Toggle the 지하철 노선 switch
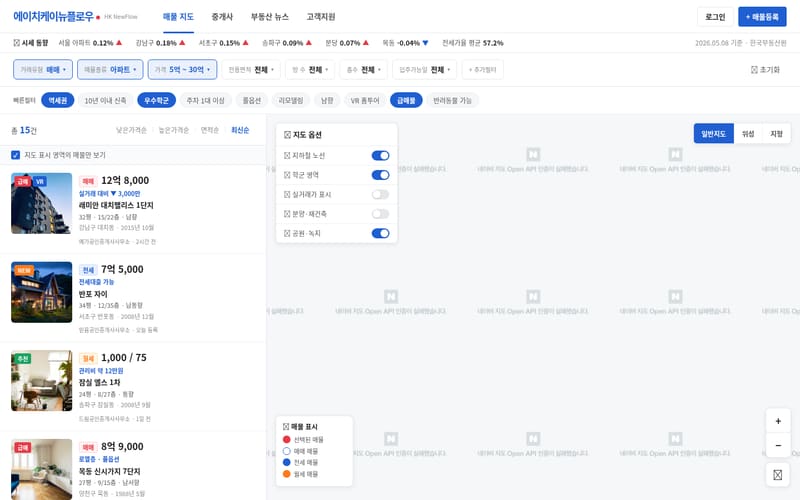 tap(380, 156)
